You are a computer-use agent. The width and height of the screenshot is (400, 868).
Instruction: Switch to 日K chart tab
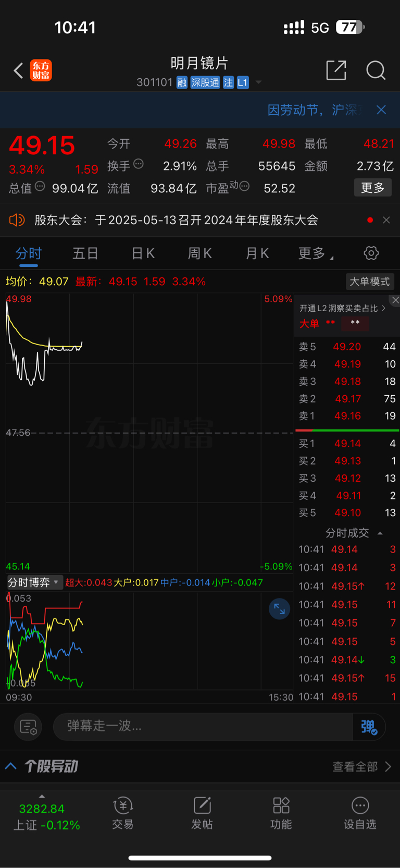143,254
